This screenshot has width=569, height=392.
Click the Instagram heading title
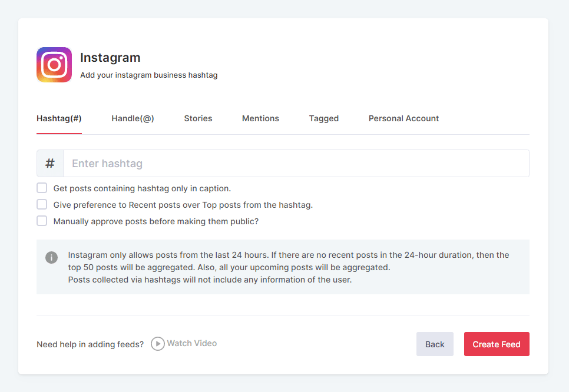(x=110, y=58)
